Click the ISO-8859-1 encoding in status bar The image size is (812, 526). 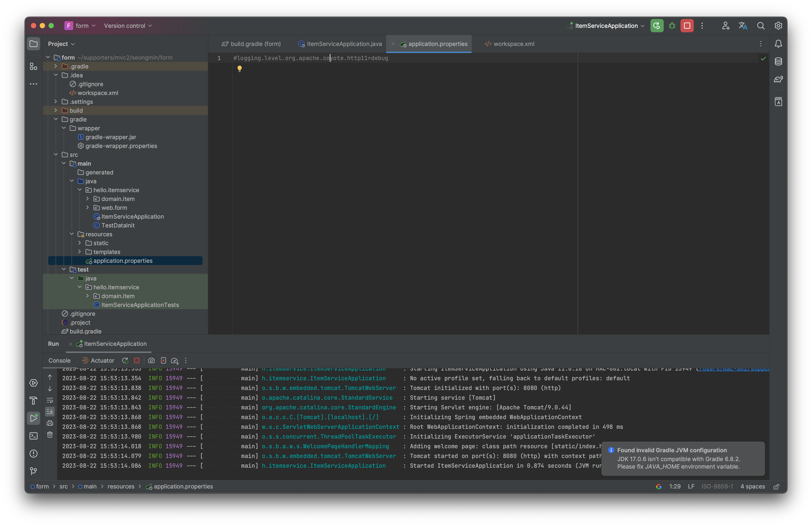[717, 487]
